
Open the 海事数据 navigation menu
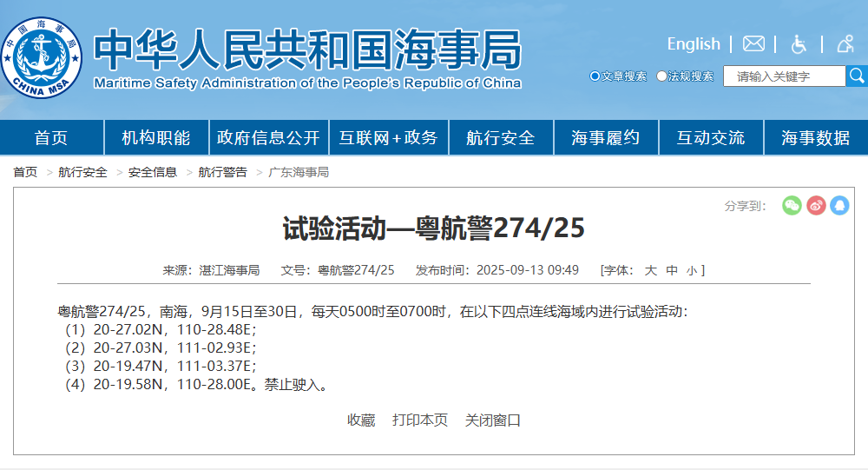point(815,138)
